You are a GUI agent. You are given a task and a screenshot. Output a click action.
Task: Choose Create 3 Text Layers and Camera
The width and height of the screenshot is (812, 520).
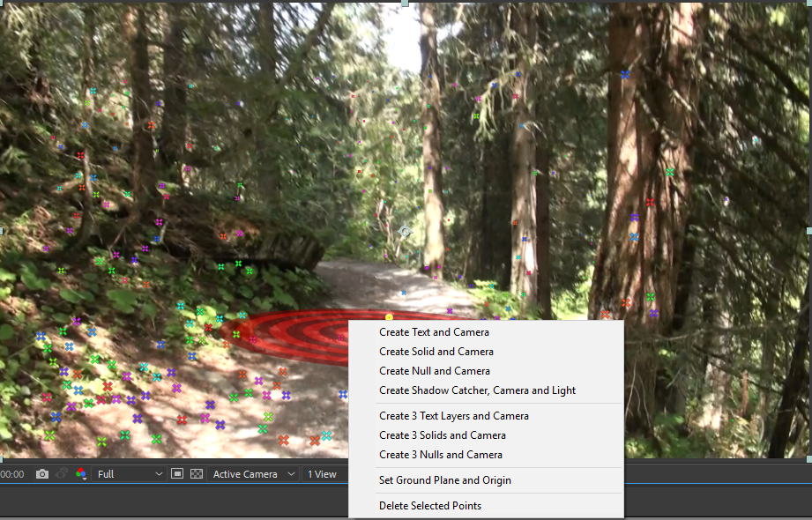coord(486,416)
